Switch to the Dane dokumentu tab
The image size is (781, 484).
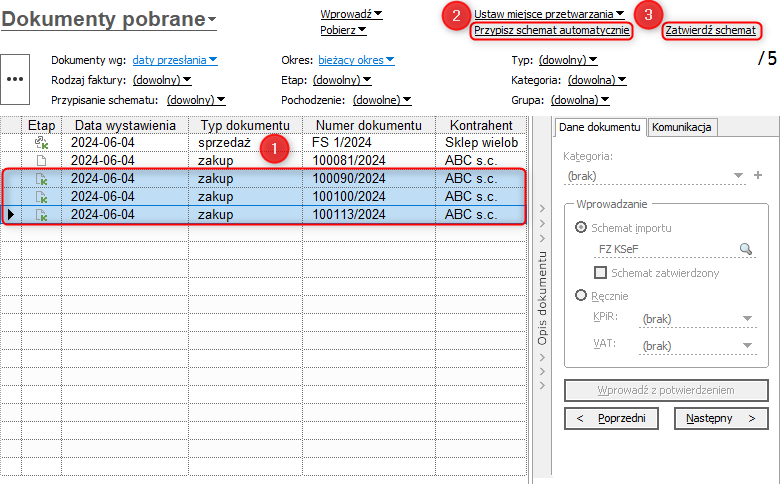600,127
